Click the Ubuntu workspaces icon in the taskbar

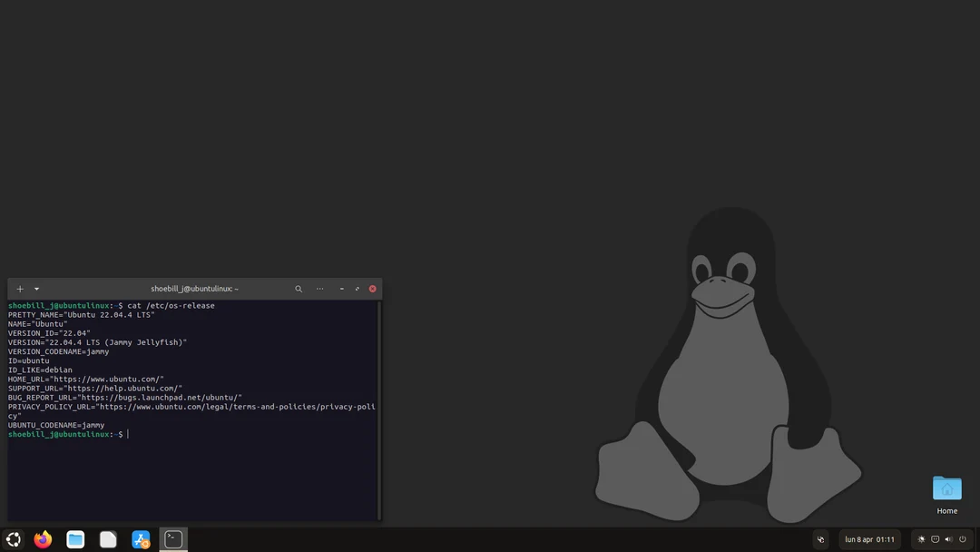point(13,538)
